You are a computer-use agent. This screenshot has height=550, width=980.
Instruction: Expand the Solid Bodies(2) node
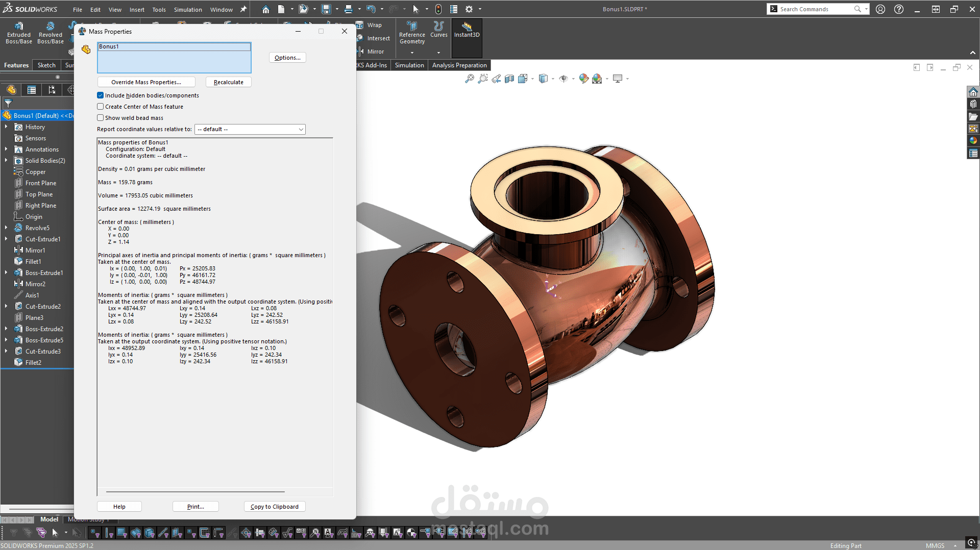tap(6, 161)
